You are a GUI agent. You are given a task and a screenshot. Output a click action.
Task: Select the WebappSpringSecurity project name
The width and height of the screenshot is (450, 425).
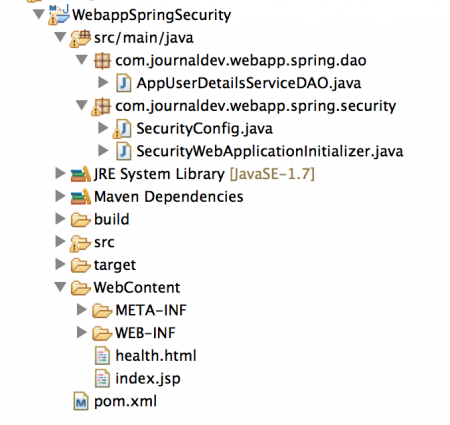coord(152,15)
